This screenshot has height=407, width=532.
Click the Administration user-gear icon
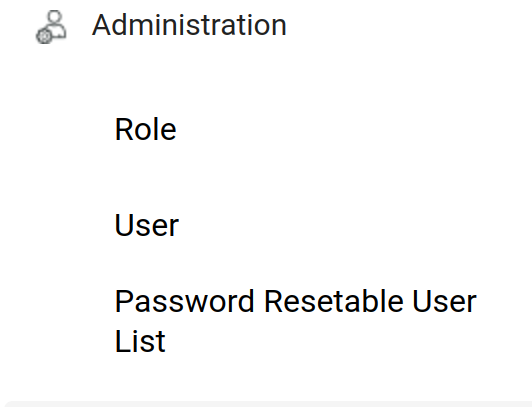(51, 27)
